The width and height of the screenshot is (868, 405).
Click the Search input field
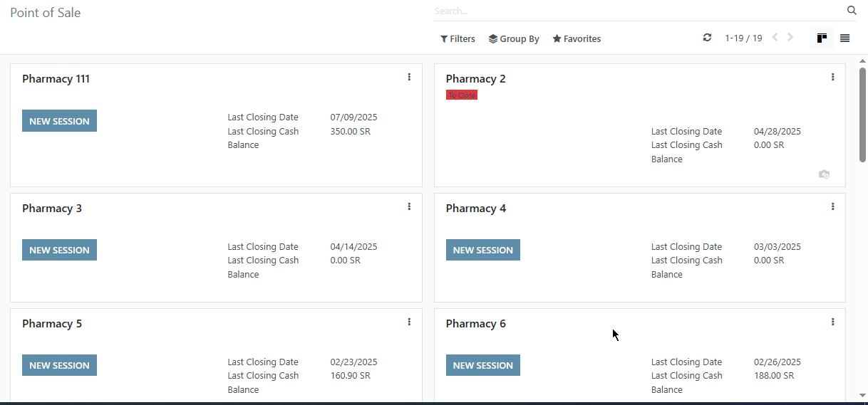pos(638,11)
